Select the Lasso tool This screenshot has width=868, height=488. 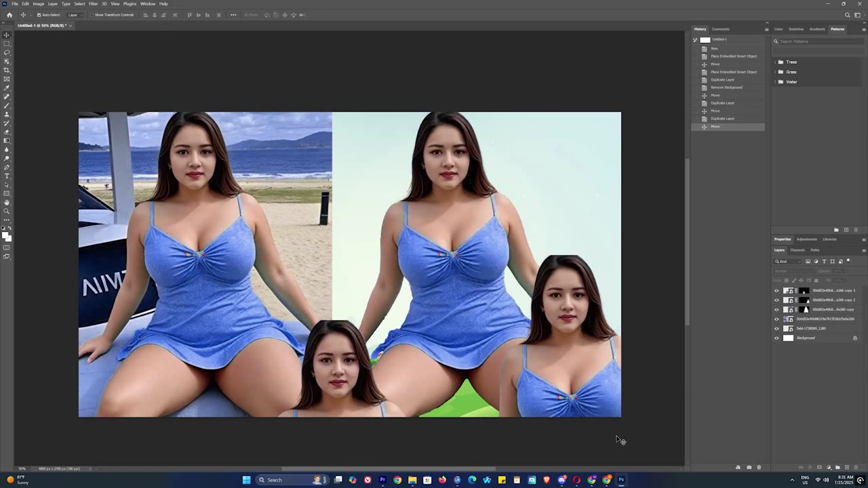(x=7, y=53)
